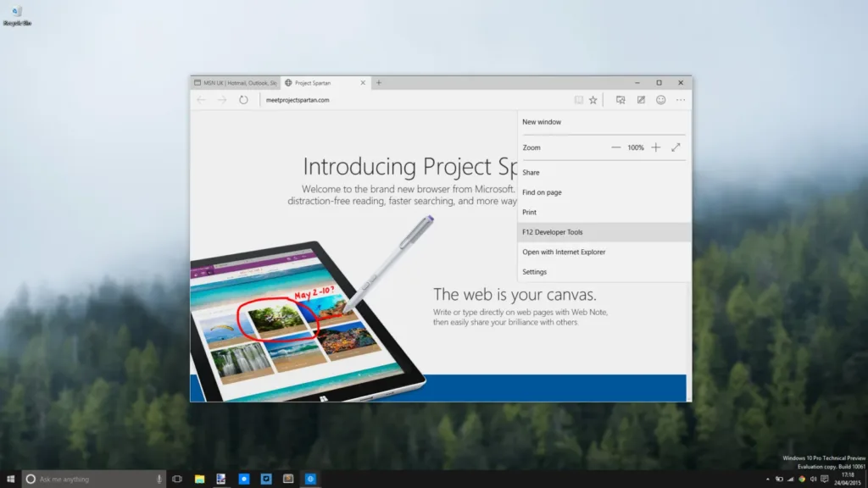Decrease zoom with the minus button
This screenshot has height=488, width=868.
[x=615, y=147]
